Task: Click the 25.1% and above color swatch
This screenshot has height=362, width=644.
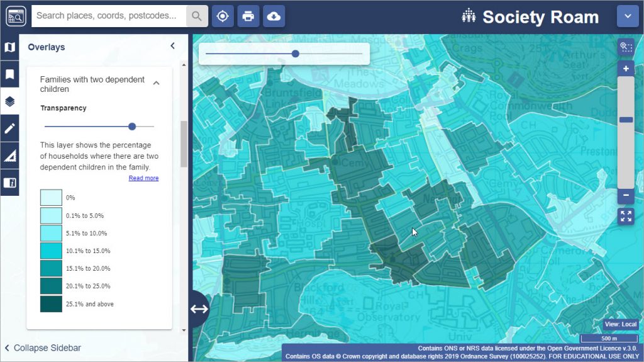Action: 51,304
